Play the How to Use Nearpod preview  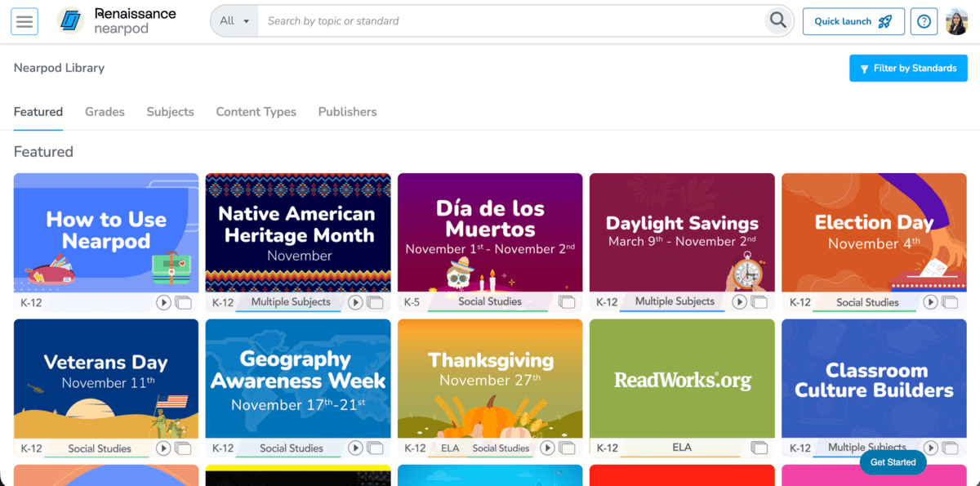click(163, 301)
